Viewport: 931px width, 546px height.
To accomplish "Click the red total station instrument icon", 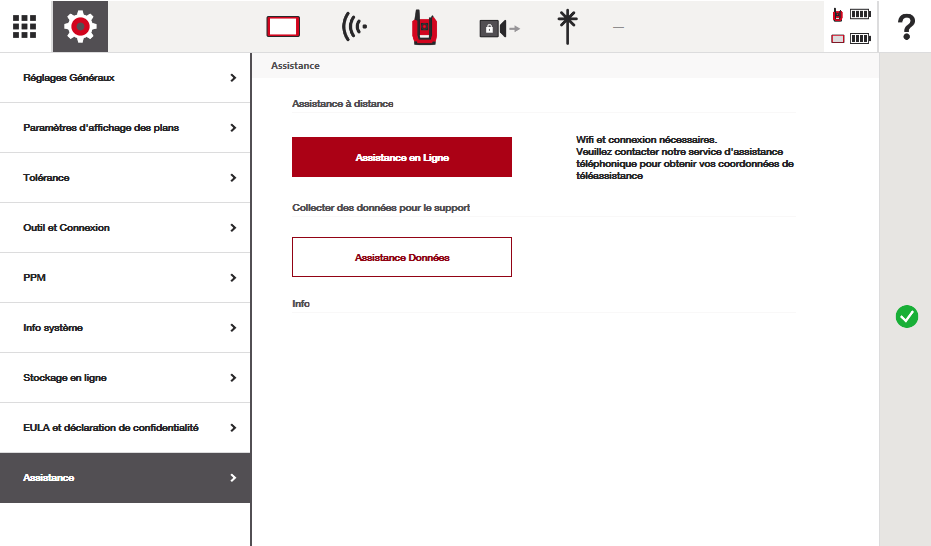I will click(424, 27).
